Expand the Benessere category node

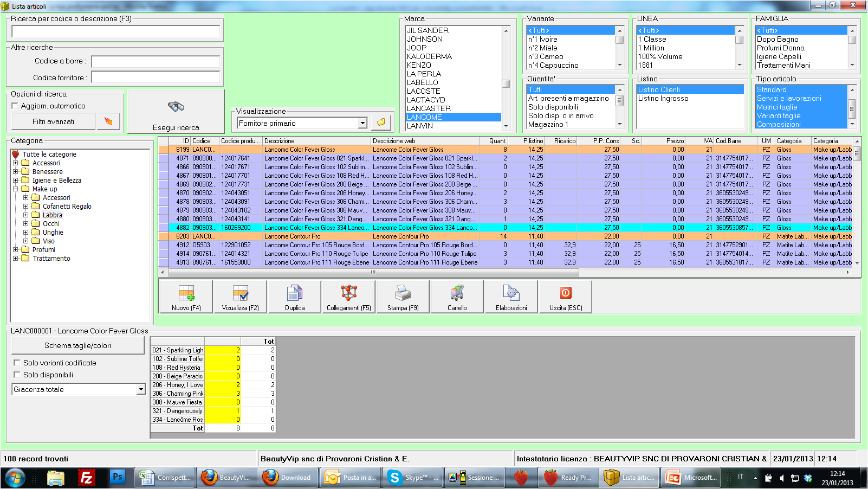pos(16,171)
